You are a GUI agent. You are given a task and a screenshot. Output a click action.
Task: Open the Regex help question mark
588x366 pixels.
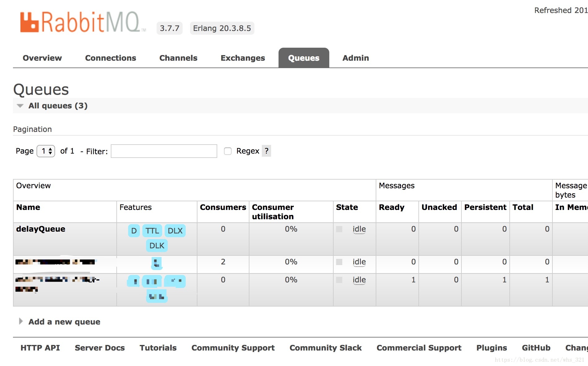[x=266, y=151]
